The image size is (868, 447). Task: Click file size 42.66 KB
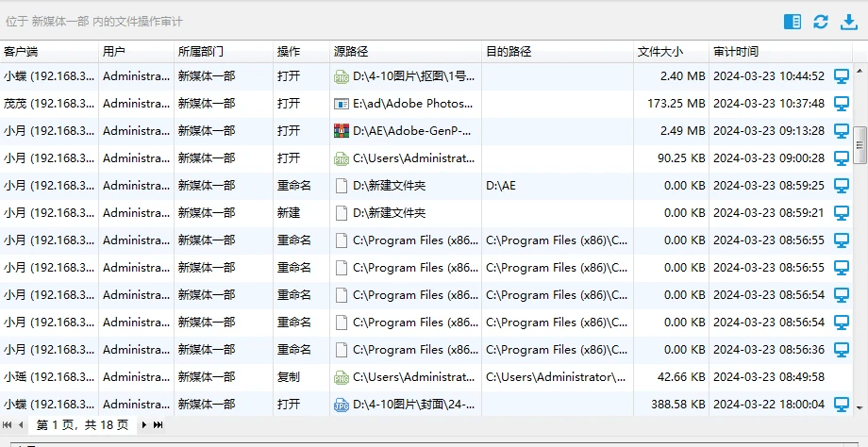681,377
